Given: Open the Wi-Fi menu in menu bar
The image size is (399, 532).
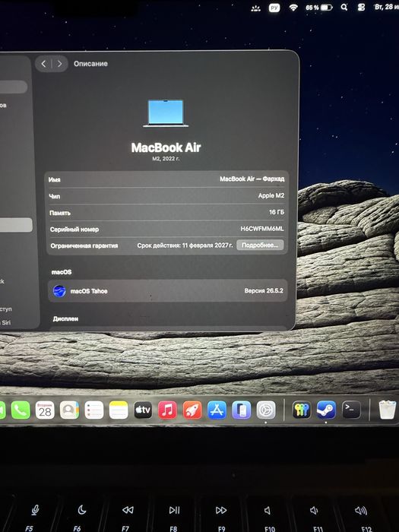Looking at the screenshot, I should (293, 8).
